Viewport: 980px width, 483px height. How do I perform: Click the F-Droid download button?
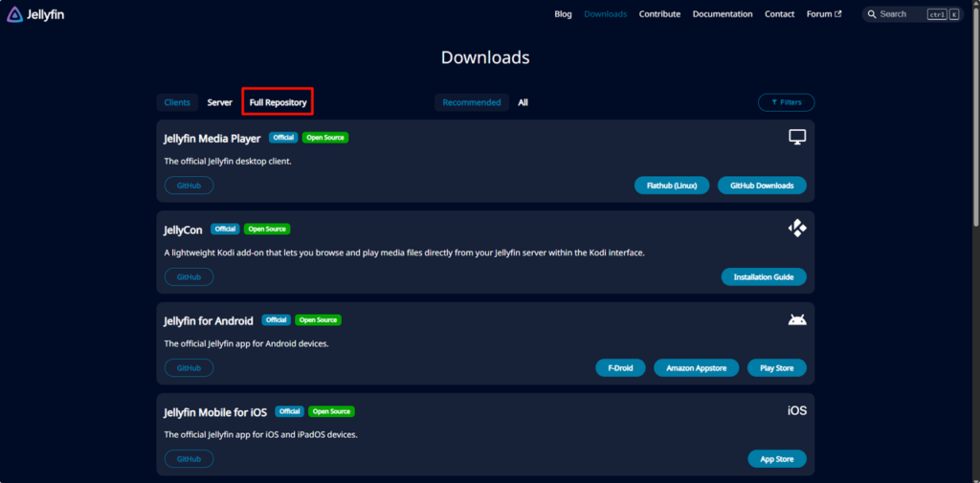point(620,367)
